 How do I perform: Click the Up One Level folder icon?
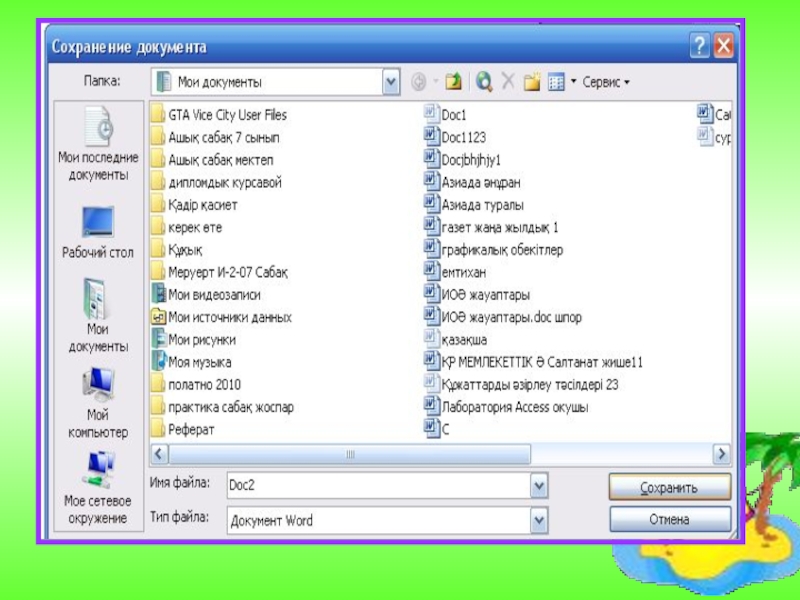[454, 82]
